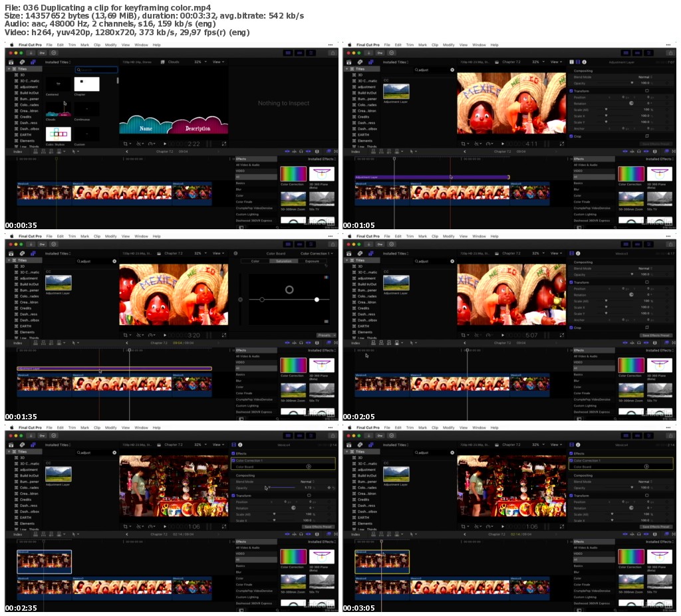
Task: Select Titles and Generators icon in 00:02:35 frame
Action: [33, 445]
